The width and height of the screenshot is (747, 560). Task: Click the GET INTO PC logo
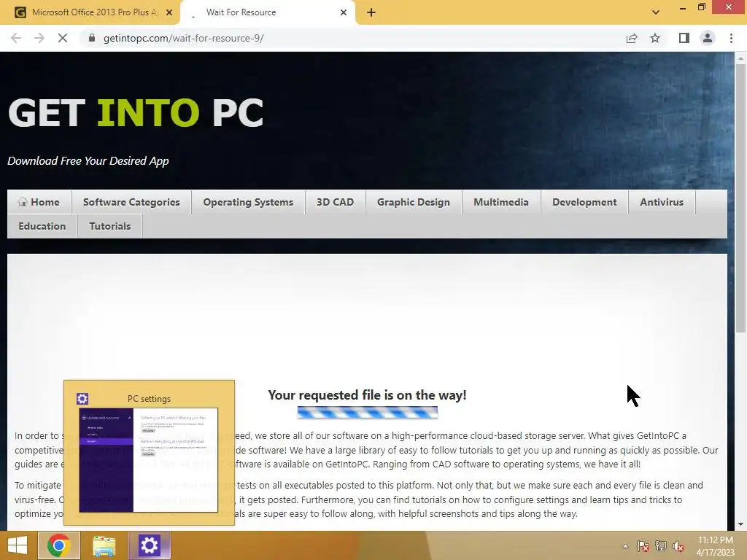click(136, 113)
